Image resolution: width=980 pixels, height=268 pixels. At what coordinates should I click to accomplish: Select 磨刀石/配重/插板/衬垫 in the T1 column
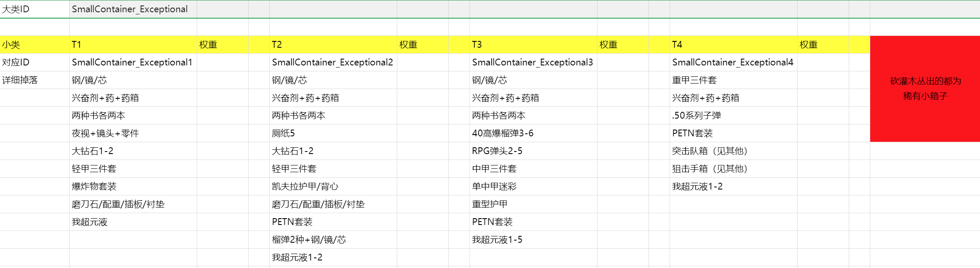point(133,204)
